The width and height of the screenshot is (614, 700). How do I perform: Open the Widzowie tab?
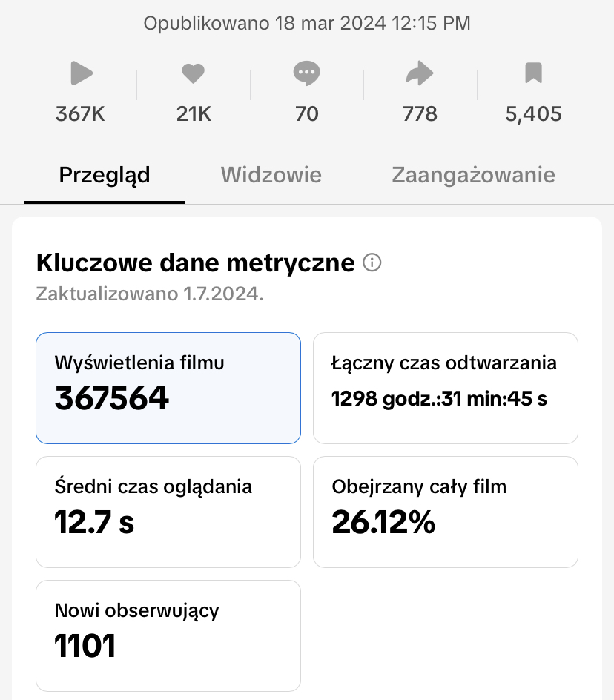[x=271, y=175]
